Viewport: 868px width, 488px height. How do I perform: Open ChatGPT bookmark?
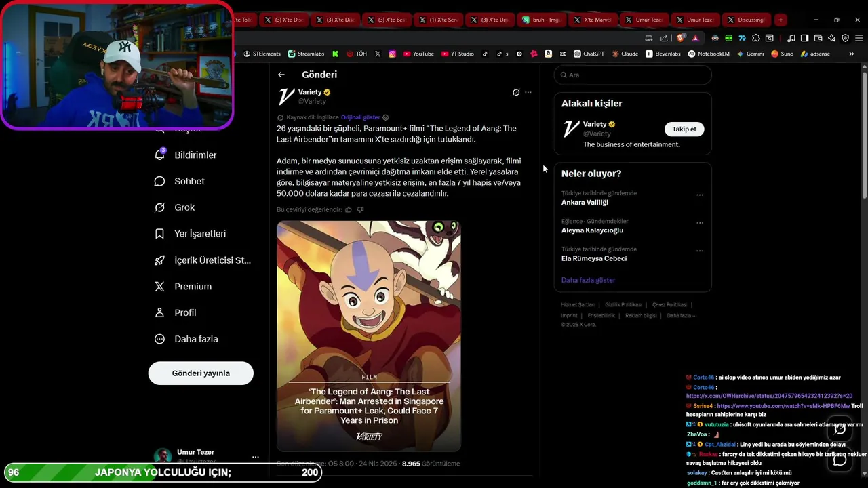pyautogui.click(x=589, y=54)
